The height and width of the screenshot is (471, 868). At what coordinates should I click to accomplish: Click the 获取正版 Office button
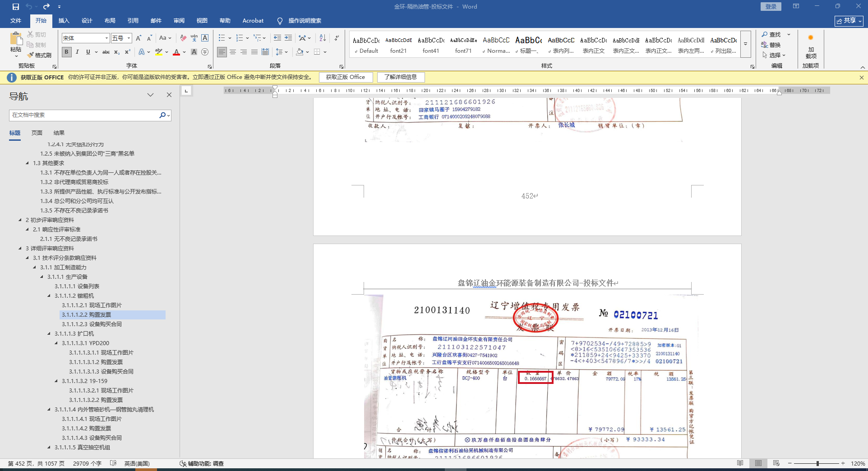[x=346, y=77]
